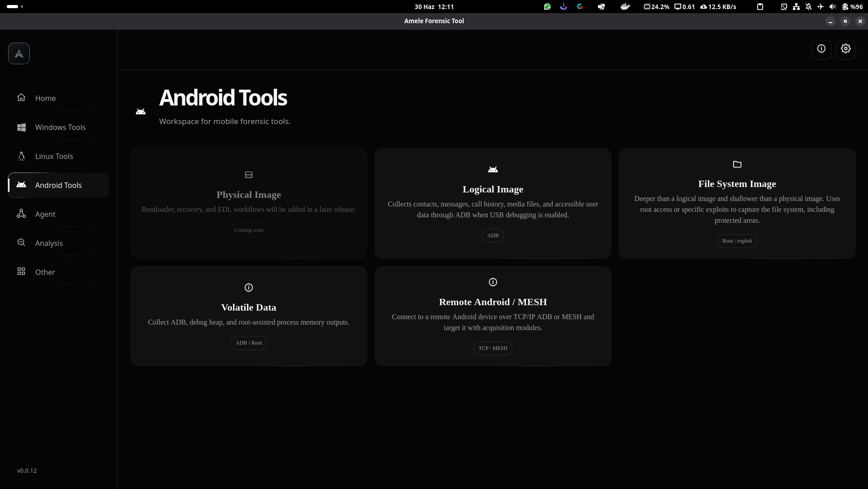Click the network speed 12.5 KB/s indicator
Screen dimensions: 868x489
point(718,7)
